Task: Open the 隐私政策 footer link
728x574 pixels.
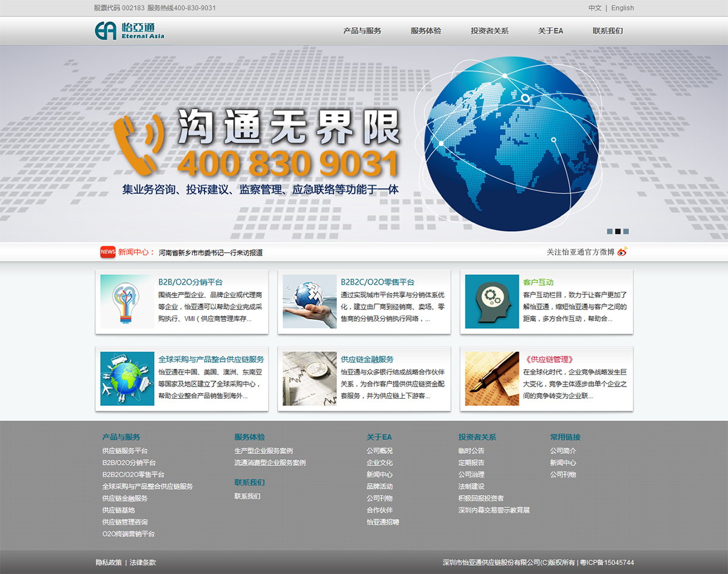Action: click(x=108, y=562)
